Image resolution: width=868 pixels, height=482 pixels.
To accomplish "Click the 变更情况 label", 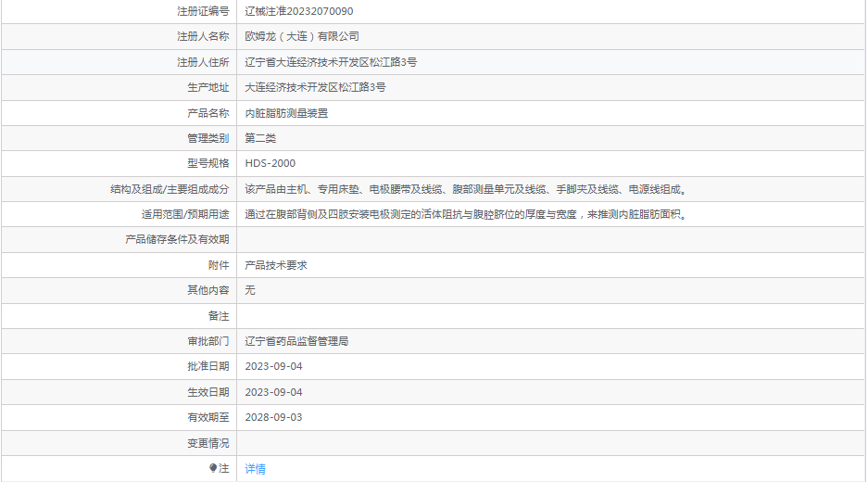I will coord(208,443).
